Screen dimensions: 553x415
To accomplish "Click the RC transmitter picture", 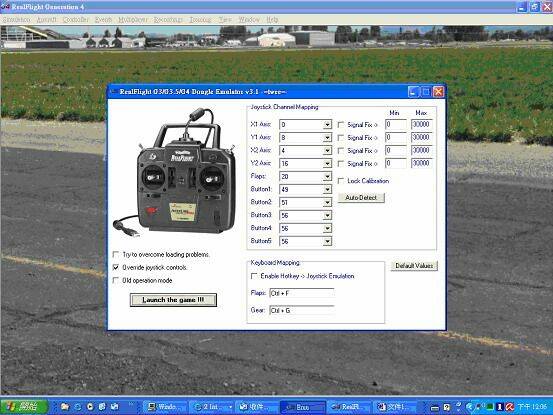I will point(175,172).
